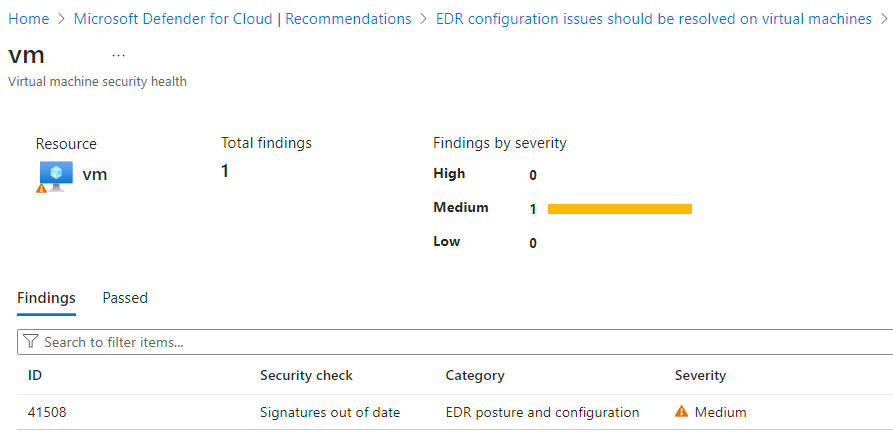Click the vm virtual machine resource icon
The width and height of the screenshot is (893, 441).
point(55,175)
